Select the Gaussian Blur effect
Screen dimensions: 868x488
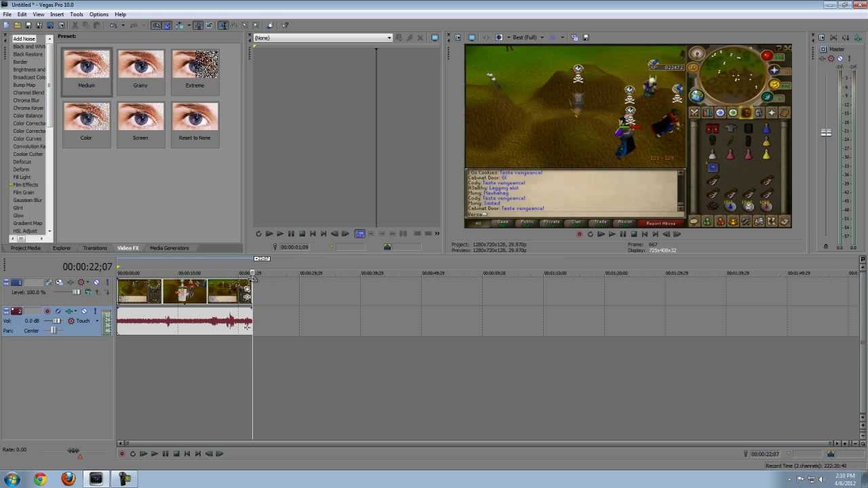28,200
